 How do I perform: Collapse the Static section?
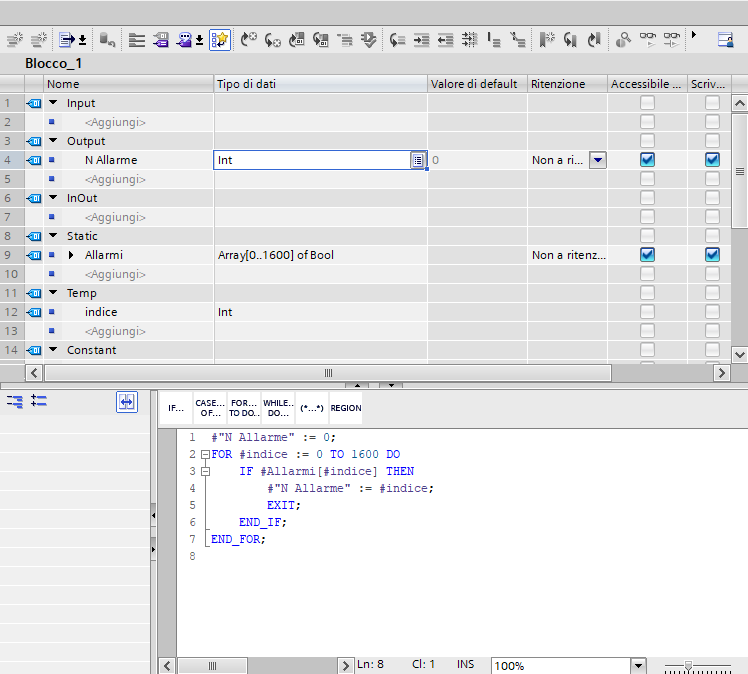click(53, 236)
